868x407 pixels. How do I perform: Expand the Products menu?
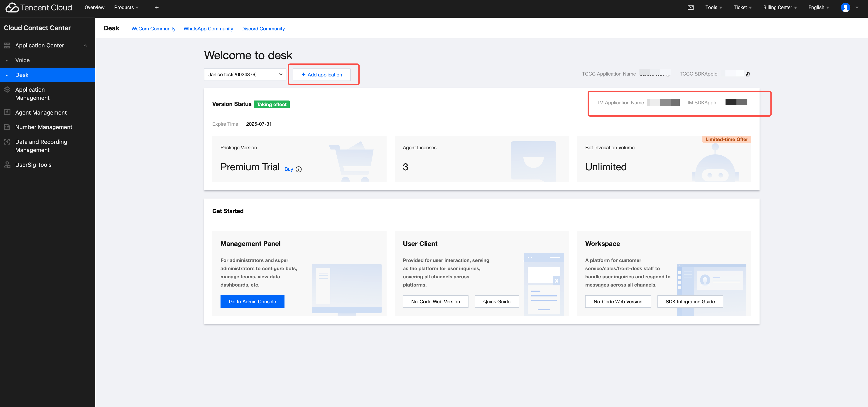pos(126,7)
